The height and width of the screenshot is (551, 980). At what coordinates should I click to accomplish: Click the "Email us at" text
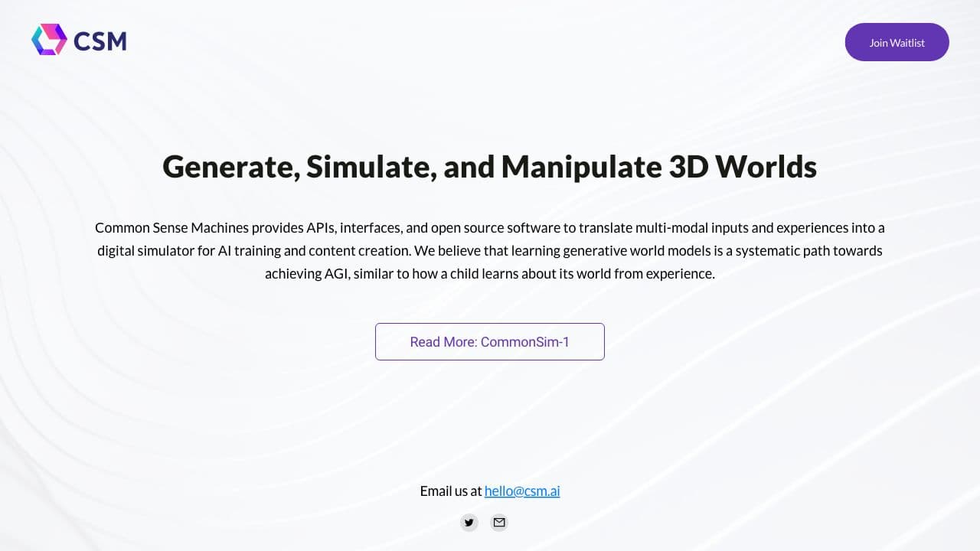tap(451, 491)
